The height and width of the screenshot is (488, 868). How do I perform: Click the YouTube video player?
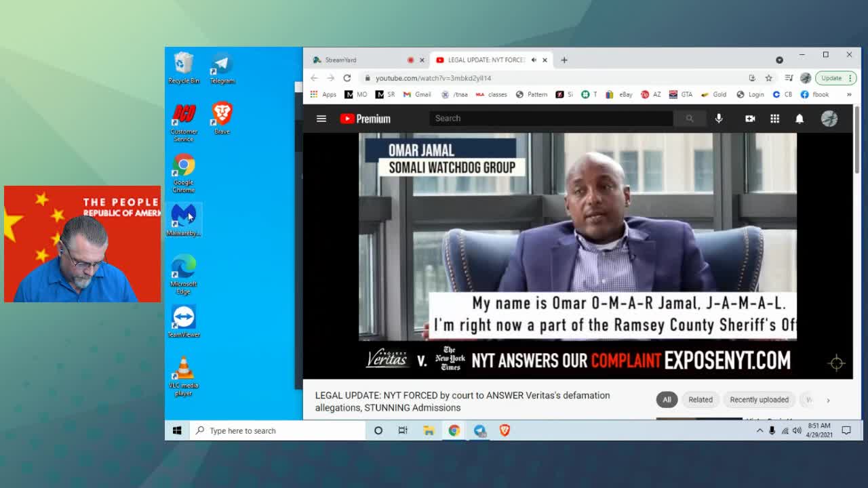coord(578,256)
